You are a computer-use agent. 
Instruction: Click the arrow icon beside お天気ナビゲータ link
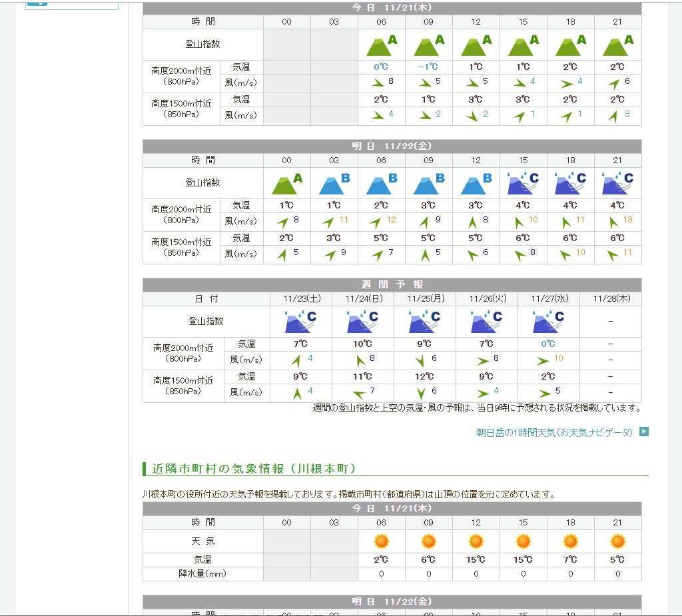[644, 432]
